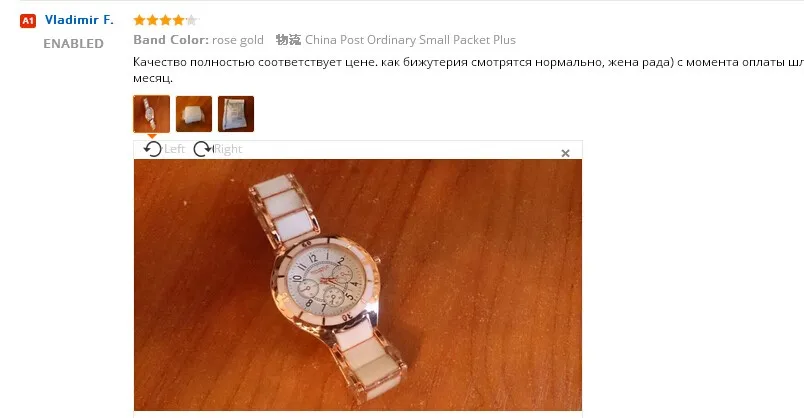Screen dimensions: 804x418
Task: Click the Left rotate text label
Action: pyautogui.click(x=174, y=149)
